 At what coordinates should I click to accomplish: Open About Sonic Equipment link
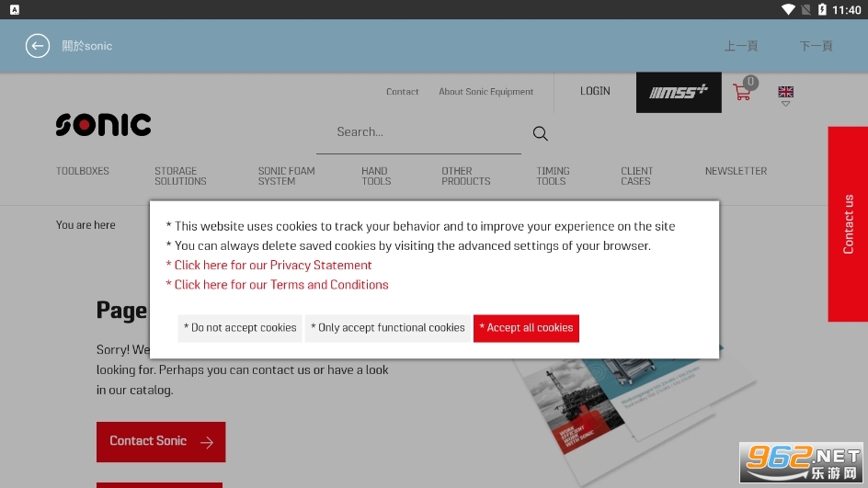click(x=486, y=92)
